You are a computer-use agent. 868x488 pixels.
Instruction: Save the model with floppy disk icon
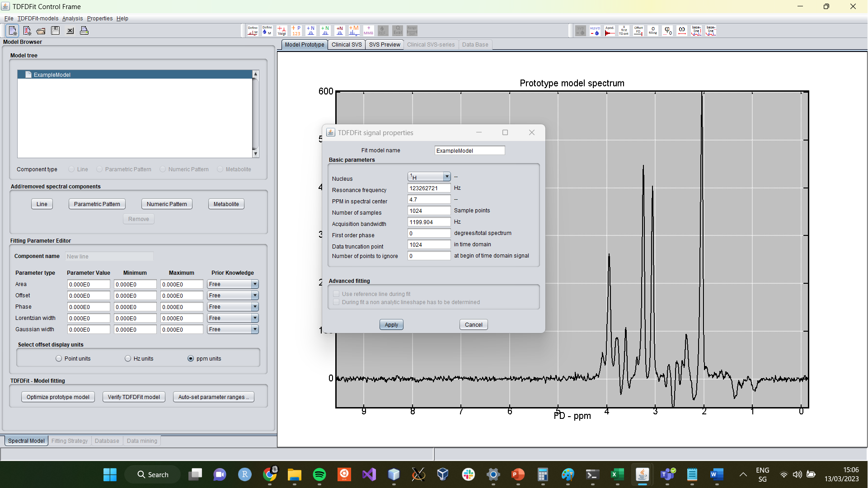[56, 31]
